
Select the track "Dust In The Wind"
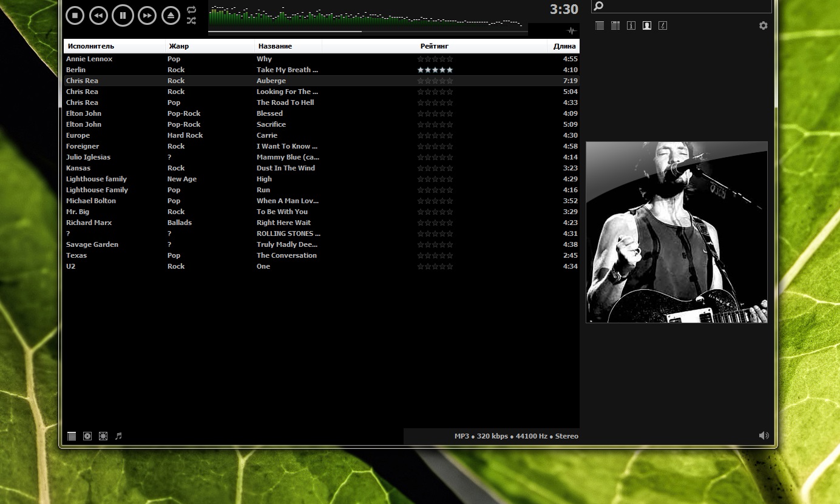click(286, 168)
